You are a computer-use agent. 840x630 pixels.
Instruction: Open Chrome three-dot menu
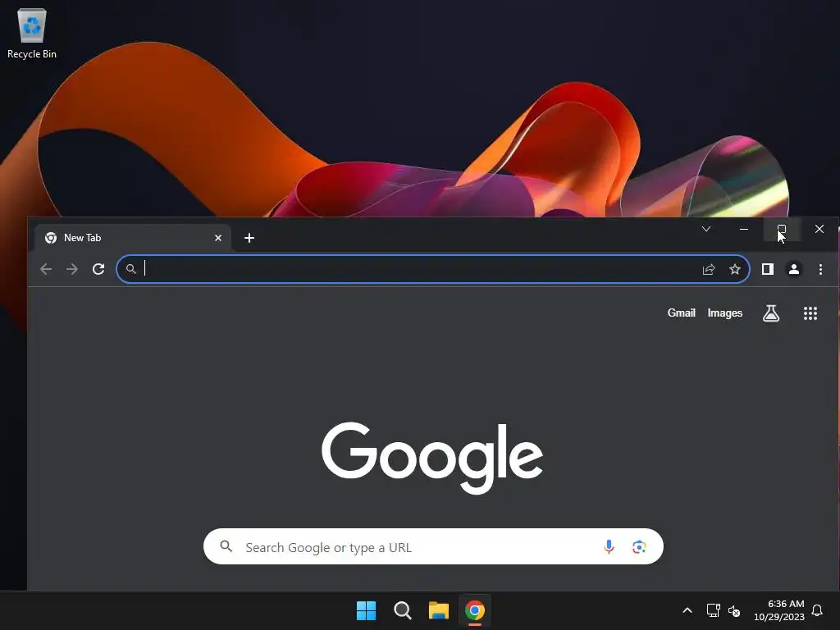[x=820, y=269]
